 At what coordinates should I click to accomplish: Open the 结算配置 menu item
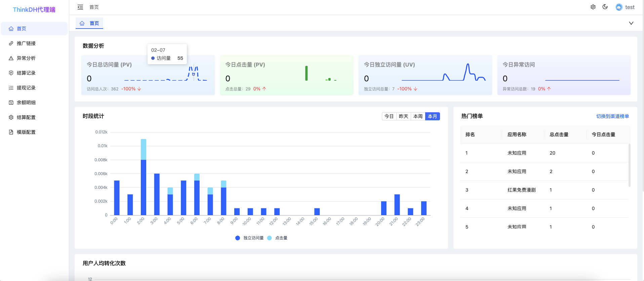coord(26,117)
